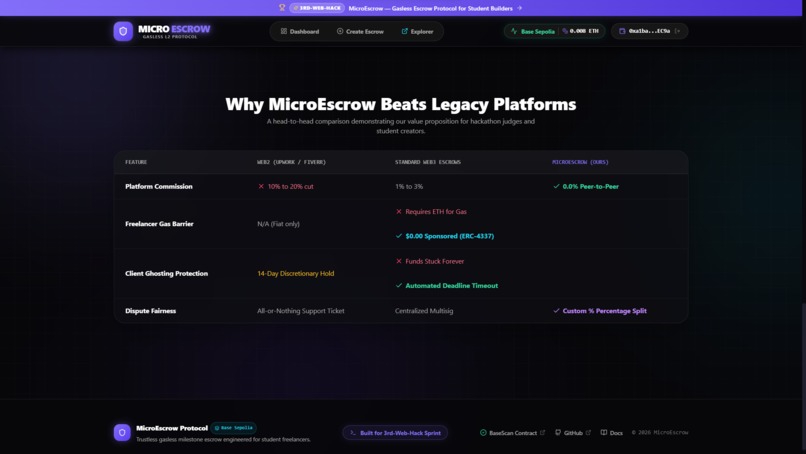Click the GitHub icon in the footer
Image resolution: width=806 pixels, height=454 pixels.
click(x=558, y=433)
